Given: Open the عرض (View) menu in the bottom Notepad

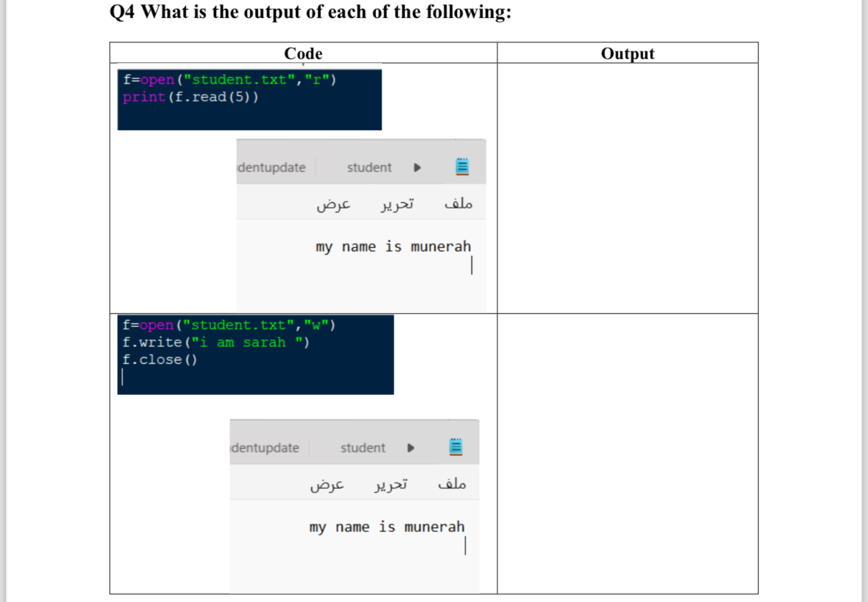Looking at the screenshot, I should (328, 484).
